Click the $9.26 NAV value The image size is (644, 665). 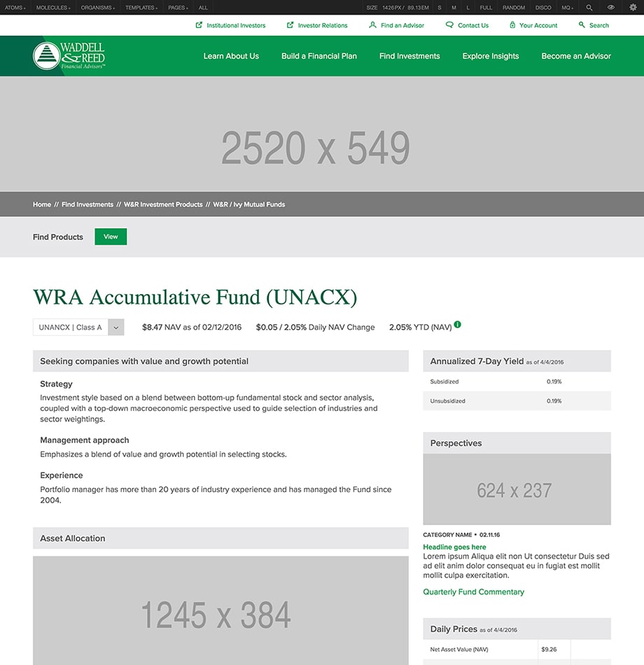(x=549, y=650)
